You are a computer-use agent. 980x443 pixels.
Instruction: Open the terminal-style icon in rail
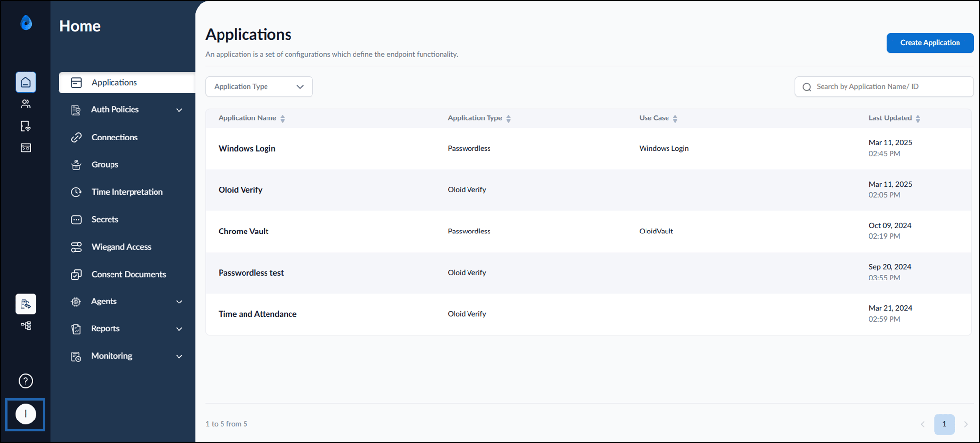pos(25,148)
